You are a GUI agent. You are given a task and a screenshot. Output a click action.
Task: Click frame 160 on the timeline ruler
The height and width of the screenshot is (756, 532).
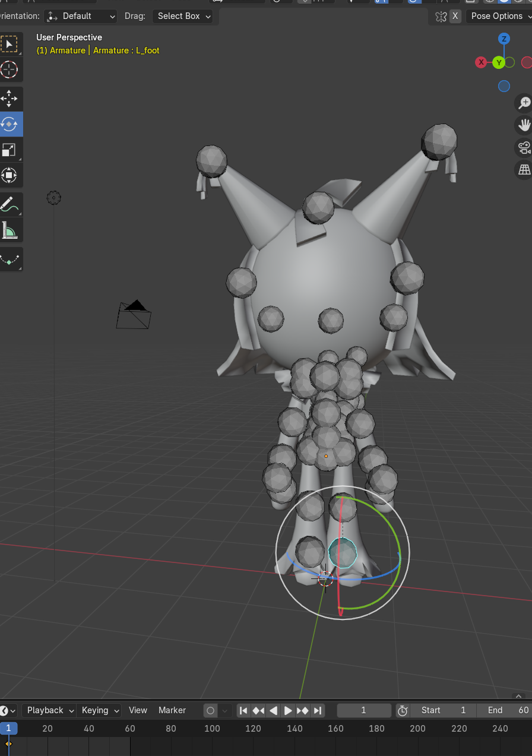coord(335,729)
